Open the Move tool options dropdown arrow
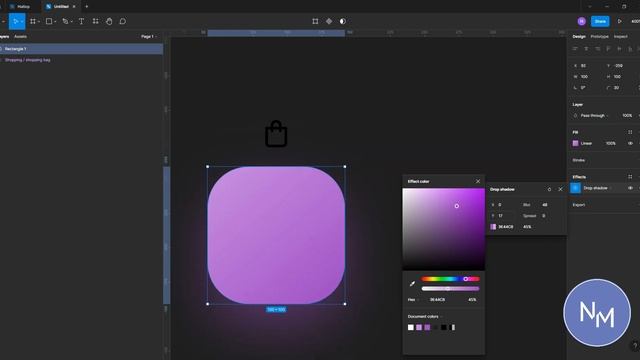640x360 pixels. pyautogui.click(x=22, y=22)
